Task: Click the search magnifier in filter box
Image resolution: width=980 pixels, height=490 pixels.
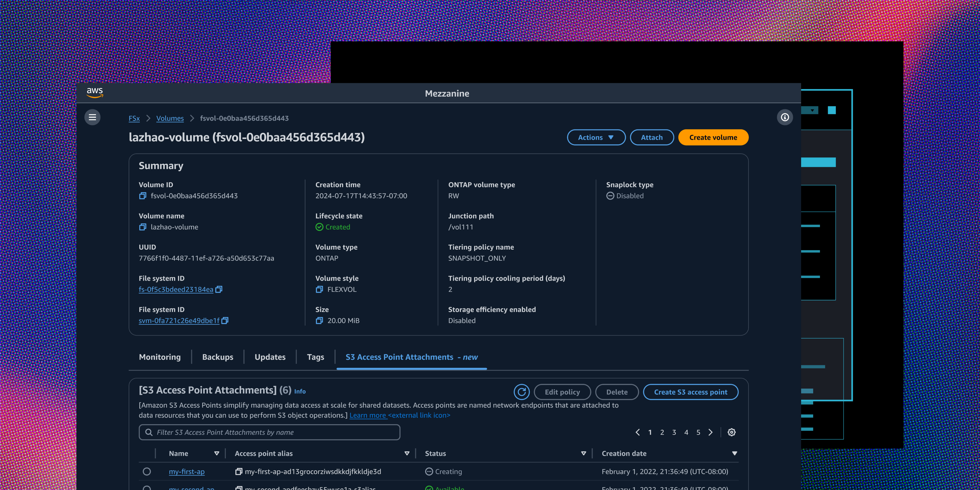Action: tap(149, 432)
